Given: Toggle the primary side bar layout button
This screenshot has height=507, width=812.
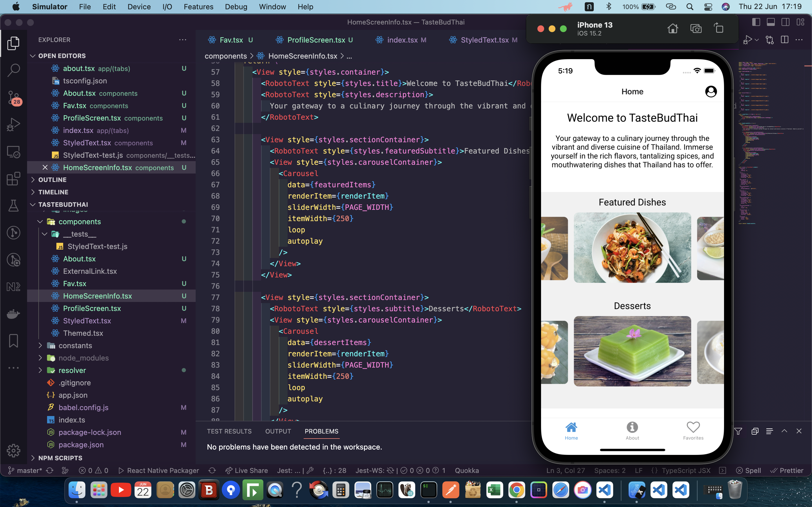Looking at the screenshot, I should coord(756,22).
